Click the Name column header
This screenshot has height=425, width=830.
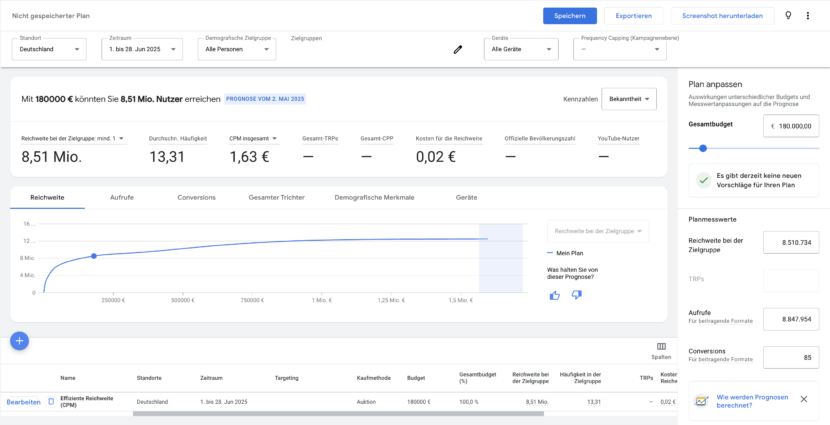point(68,378)
